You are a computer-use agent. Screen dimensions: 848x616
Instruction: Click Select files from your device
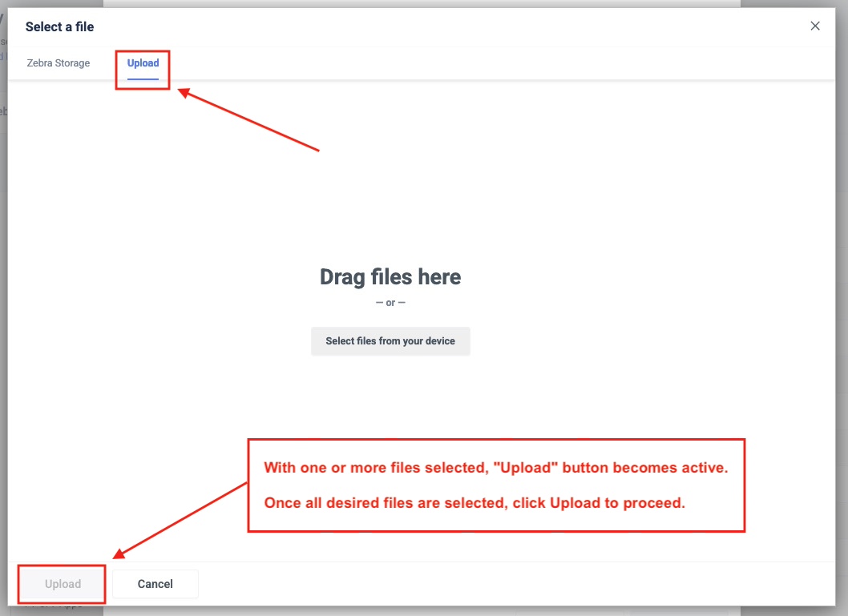click(390, 341)
